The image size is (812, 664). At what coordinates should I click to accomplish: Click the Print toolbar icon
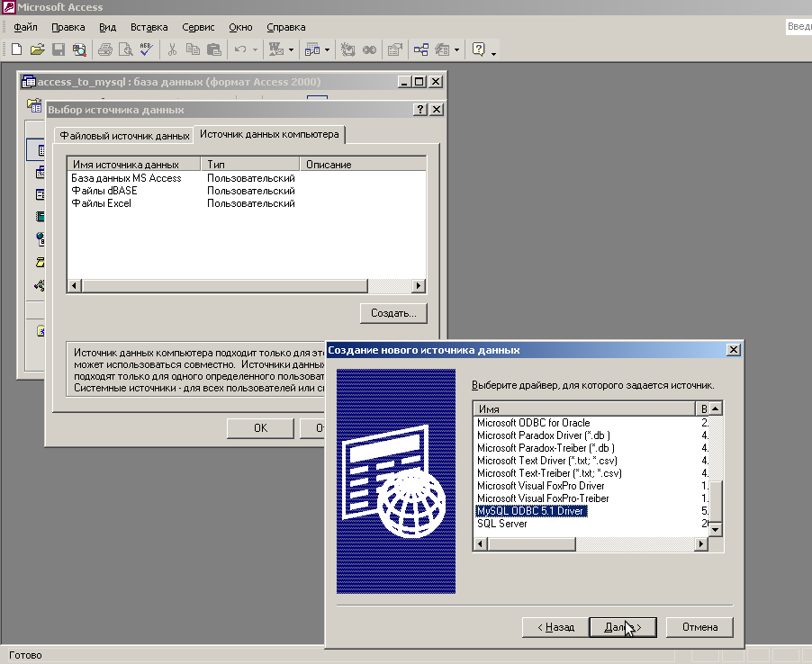click(105, 49)
